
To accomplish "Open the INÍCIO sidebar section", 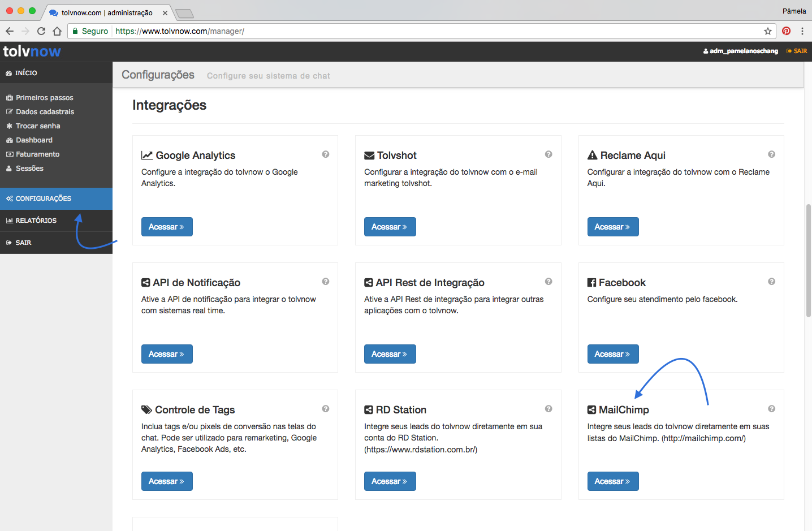I will tap(56, 73).
